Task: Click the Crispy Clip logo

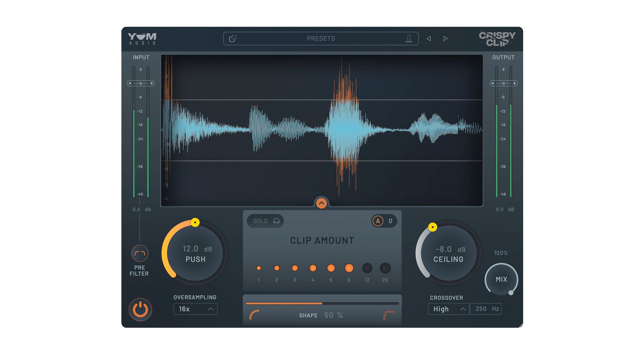Action: point(497,38)
